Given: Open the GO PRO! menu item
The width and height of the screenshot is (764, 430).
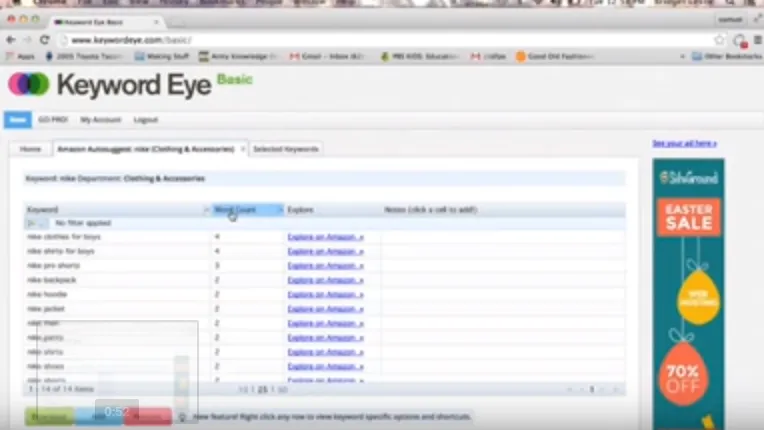Looking at the screenshot, I should pos(53,120).
